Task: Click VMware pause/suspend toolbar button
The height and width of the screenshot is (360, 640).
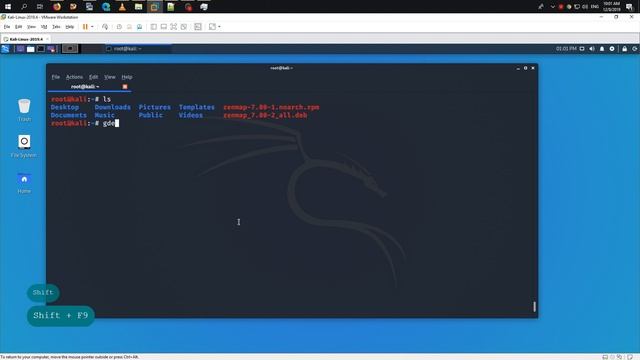Action: tap(85, 27)
